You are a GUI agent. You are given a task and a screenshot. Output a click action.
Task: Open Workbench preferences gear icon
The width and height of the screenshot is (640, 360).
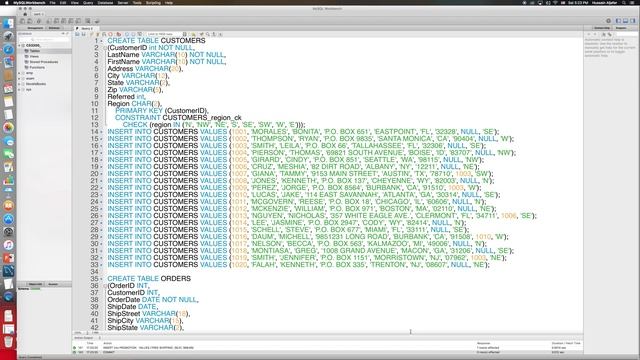(x=608, y=21)
